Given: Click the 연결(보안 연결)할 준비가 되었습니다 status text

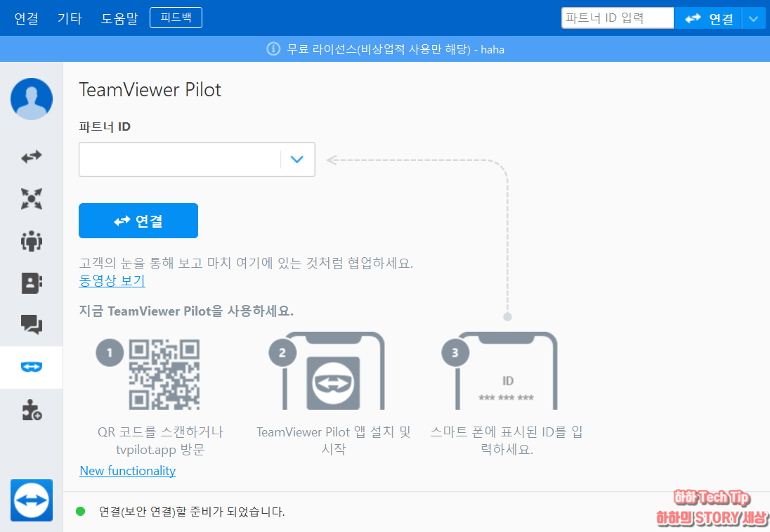Looking at the screenshot, I should (192, 512).
